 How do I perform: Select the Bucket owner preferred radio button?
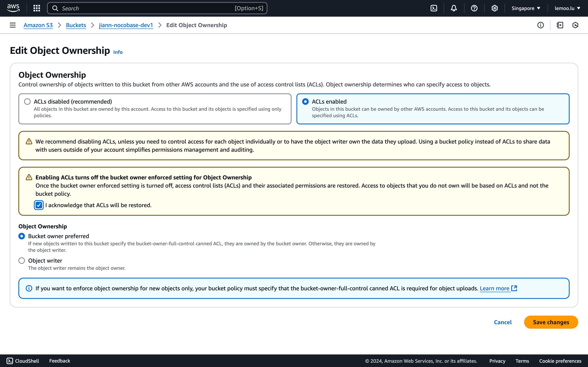tap(22, 236)
